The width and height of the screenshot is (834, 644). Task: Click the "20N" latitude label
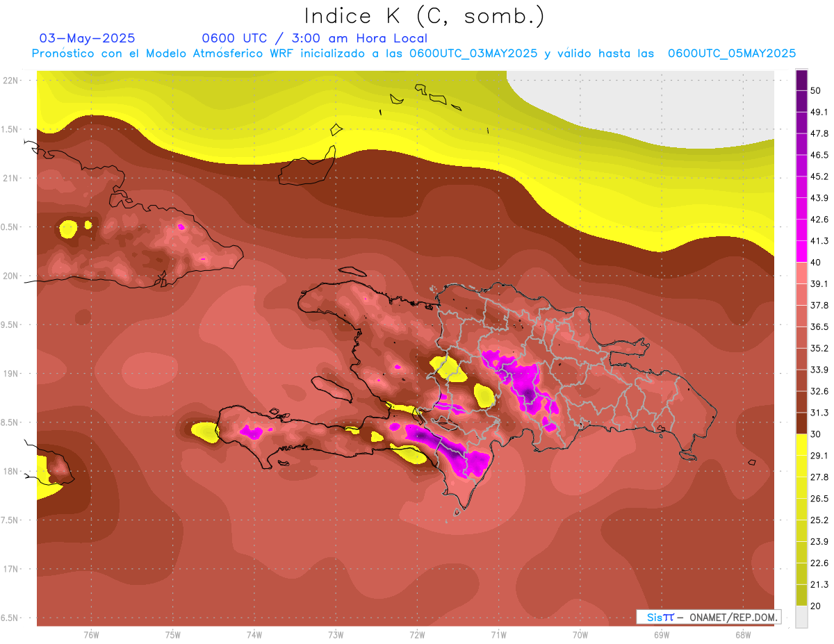[x=11, y=276]
